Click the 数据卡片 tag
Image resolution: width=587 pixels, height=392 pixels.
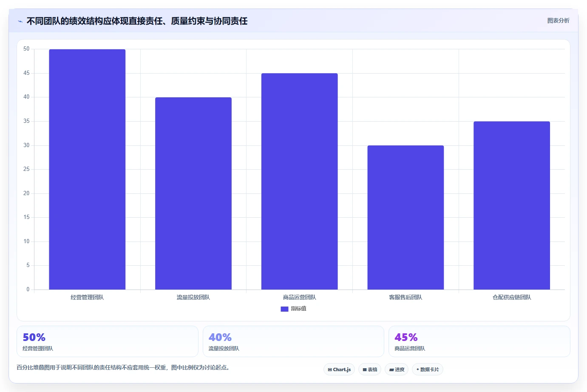428,369
